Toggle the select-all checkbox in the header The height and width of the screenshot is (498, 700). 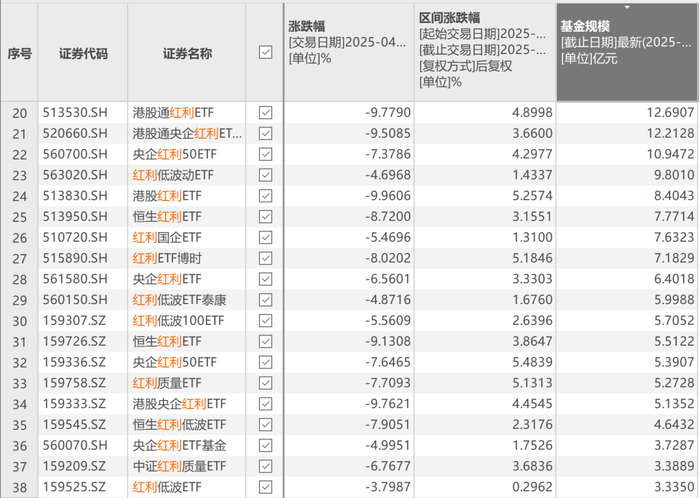click(266, 52)
